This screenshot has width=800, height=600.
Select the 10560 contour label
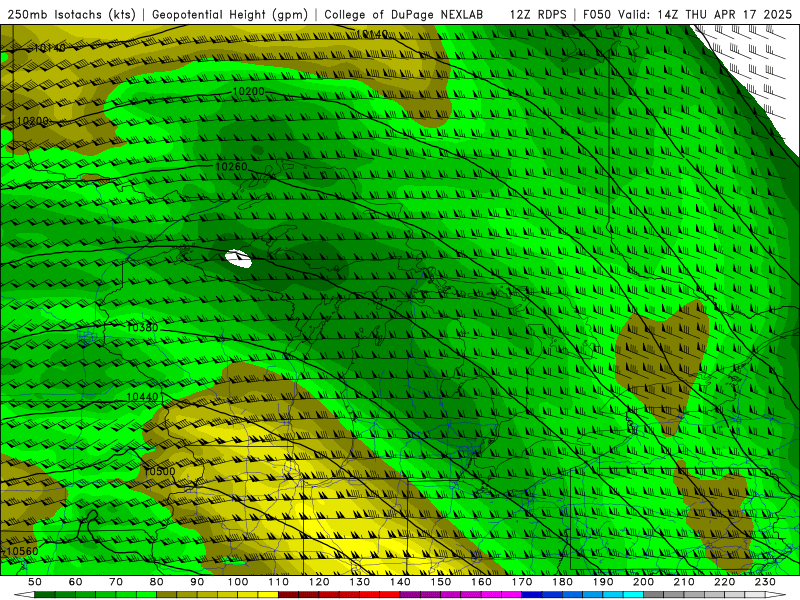point(22,551)
